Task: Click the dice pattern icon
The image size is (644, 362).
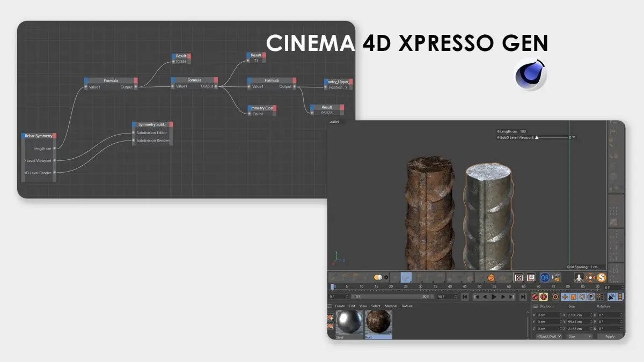Action: point(519,278)
